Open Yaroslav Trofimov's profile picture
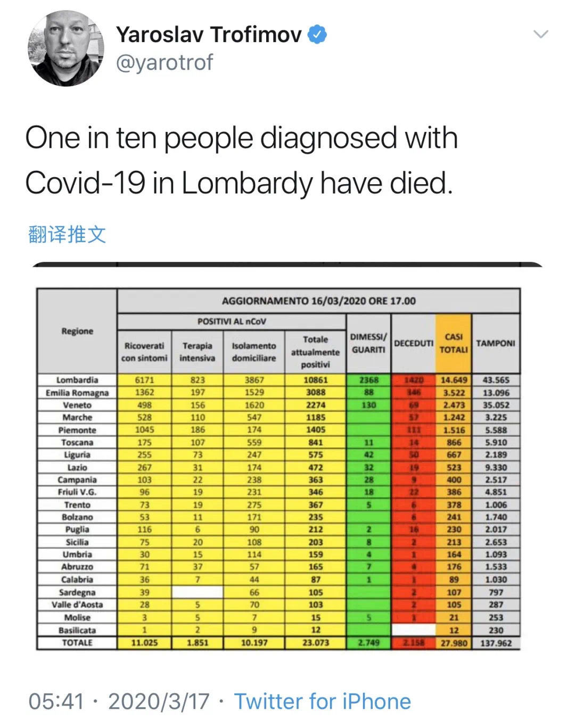The height and width of the screenshot is (728, 575). coord(65,48)
